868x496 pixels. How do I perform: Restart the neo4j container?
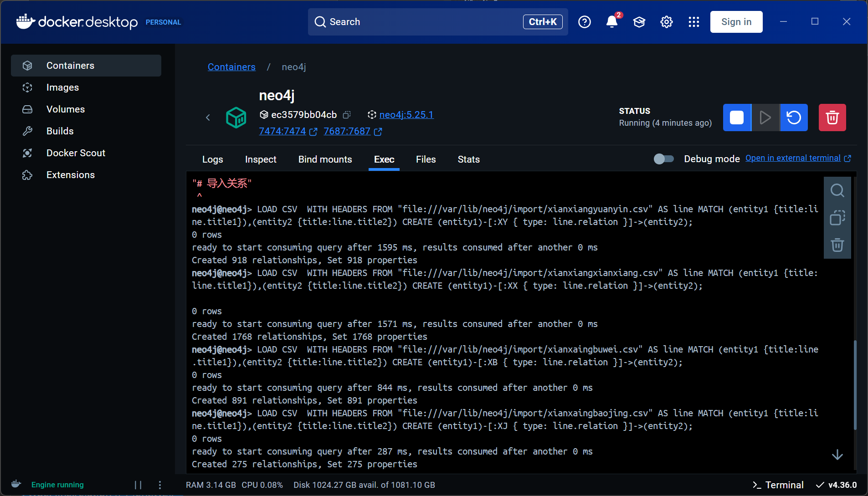pyautogui.click(x=794, y=118)
